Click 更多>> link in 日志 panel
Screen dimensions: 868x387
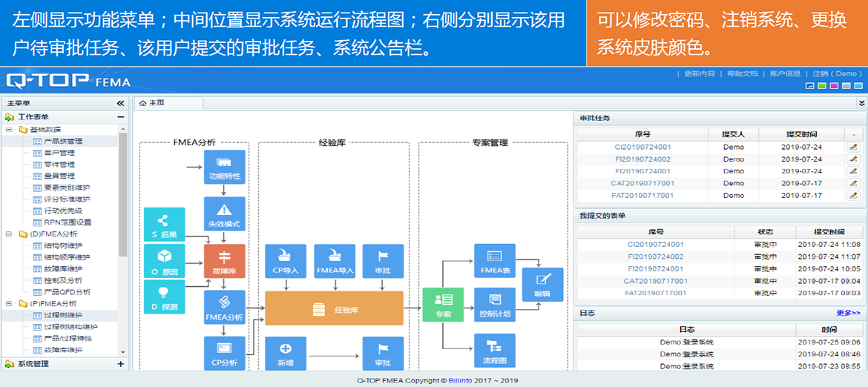coord(848,314)
